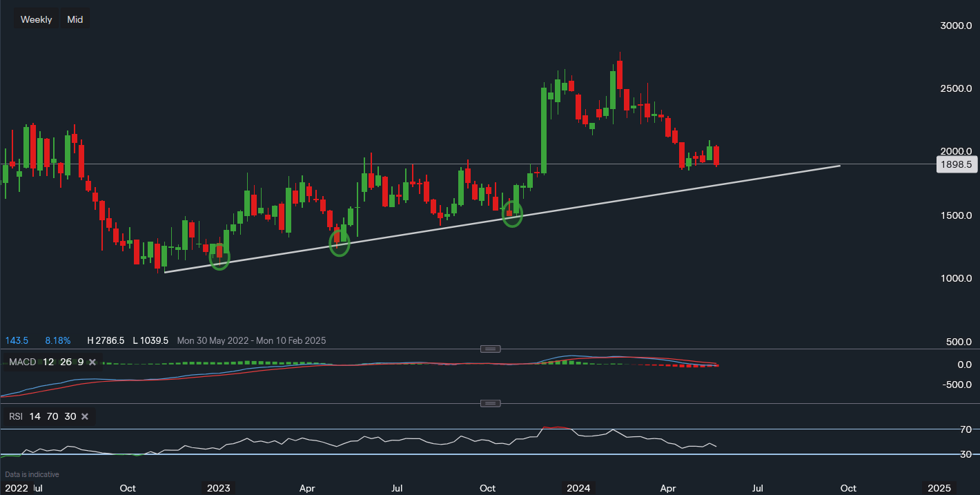Image resolution: width=980 pixels, height=495 pixels.
Task: Click the RSI overbought value 70
Action: click(x=52, y=416)
